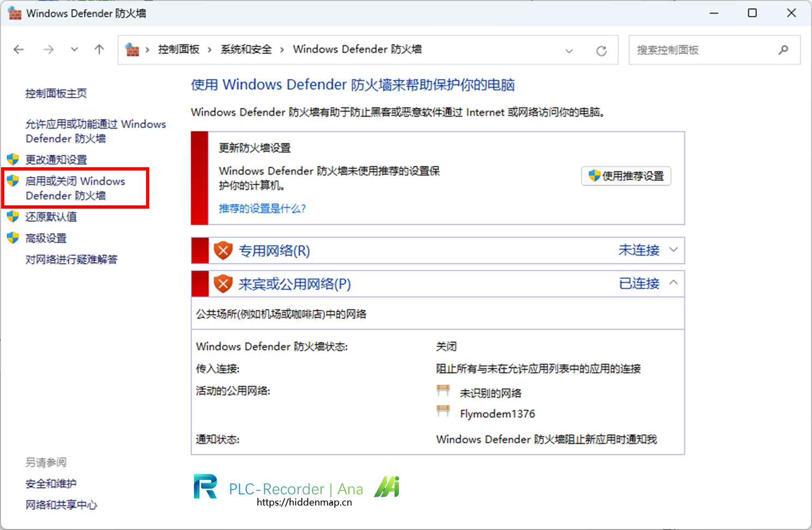The width and height of the screenshot is (812, 530).
Task: Click the network icon beside Flymodem1376
Action: pyautogui.click(x=443, y=411)
